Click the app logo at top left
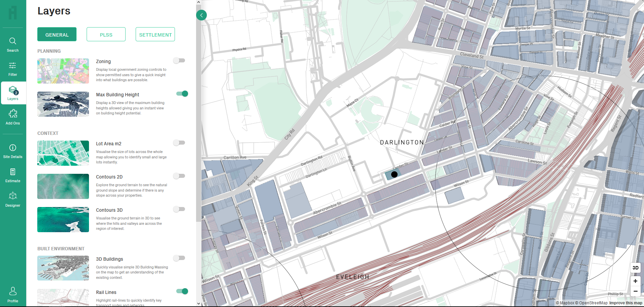 coord(13,13)
